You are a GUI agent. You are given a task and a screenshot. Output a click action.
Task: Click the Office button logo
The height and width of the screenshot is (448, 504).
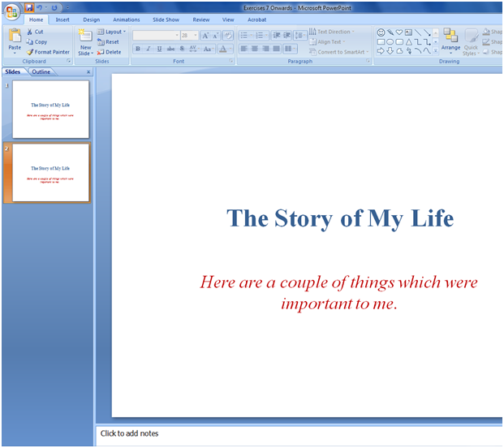pos(12,12)
